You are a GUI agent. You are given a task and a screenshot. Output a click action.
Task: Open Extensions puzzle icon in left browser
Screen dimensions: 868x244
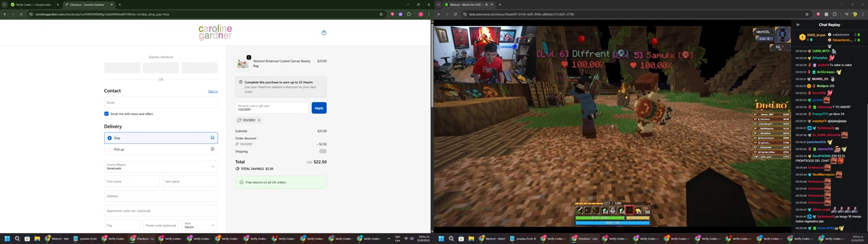tap(409, 14)
